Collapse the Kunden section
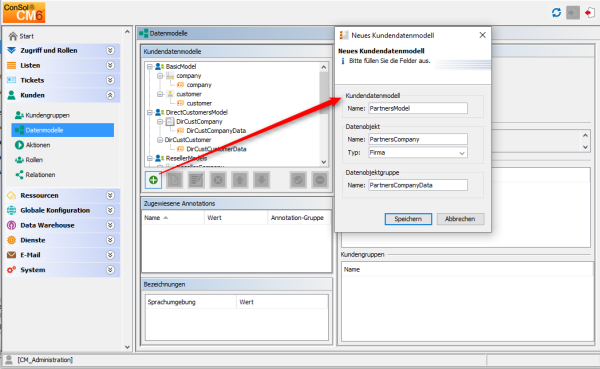 (110, 95)
